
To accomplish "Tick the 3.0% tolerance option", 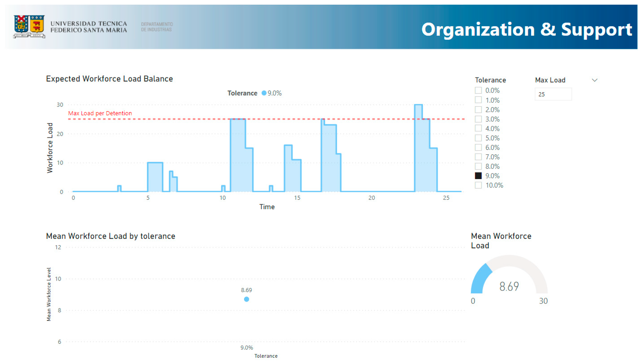I will [x=478, y=119].
